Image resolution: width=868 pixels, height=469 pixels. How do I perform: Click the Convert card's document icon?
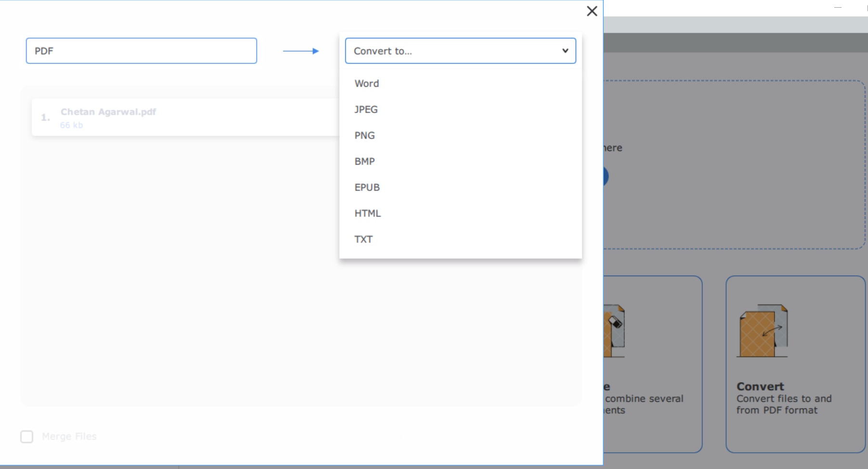point(763,330)
